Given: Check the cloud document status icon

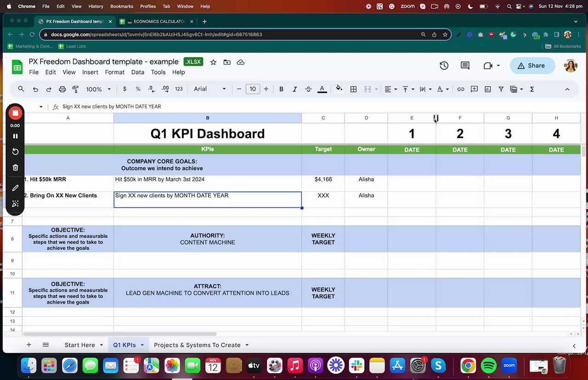Looking at the screenshot, I should [241, 62].
